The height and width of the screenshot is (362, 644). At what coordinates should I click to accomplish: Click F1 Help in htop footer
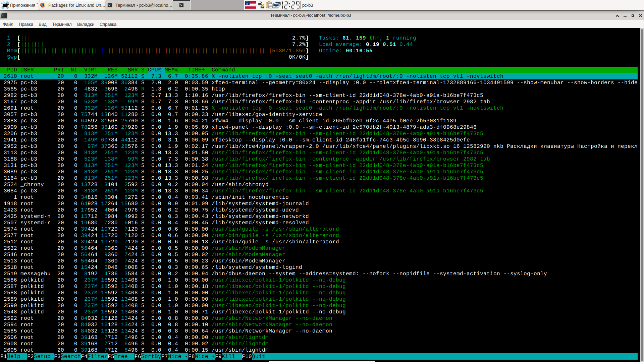click(14, 356)
